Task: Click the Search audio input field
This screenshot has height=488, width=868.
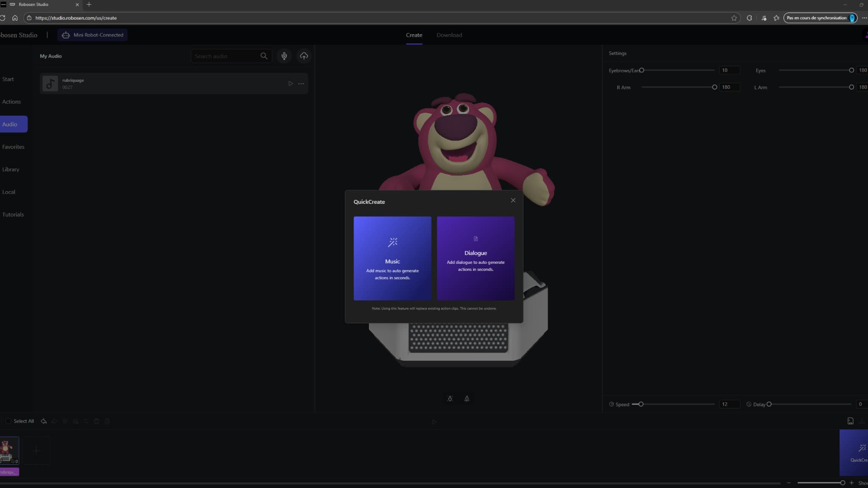Action: 225,56
